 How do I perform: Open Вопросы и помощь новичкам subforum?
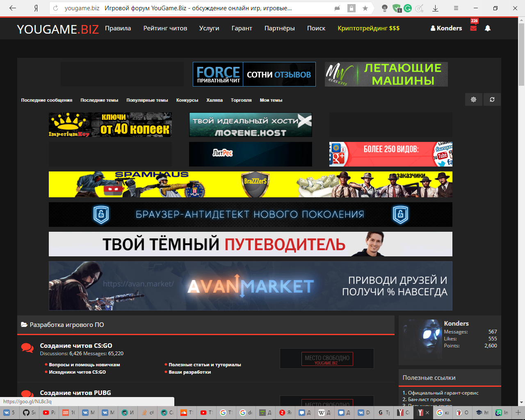(x=84, y=365)
